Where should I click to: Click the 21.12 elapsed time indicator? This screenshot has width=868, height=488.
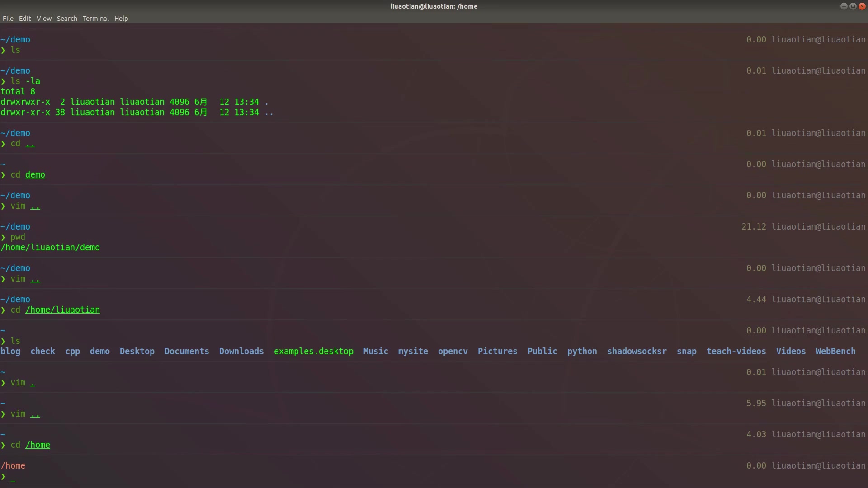pyautogui.click(x=753, y=226)
